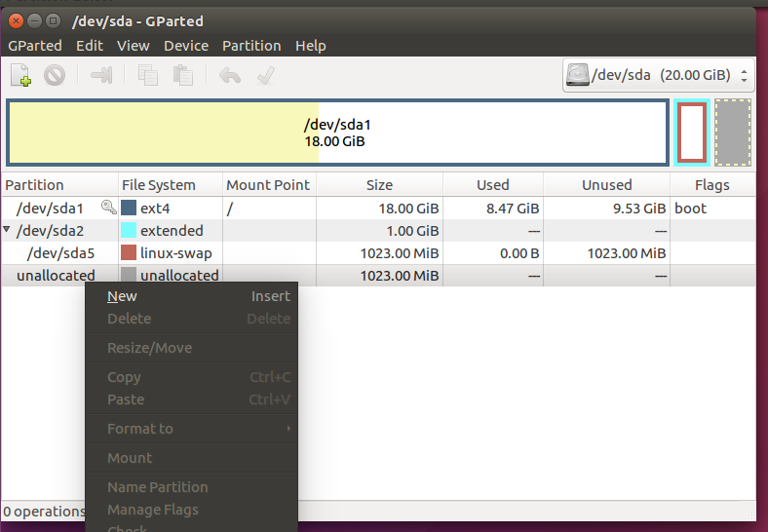Click the Apply all operations checkmark icon
Screen dimensions: 768x532
pos(266,75)
